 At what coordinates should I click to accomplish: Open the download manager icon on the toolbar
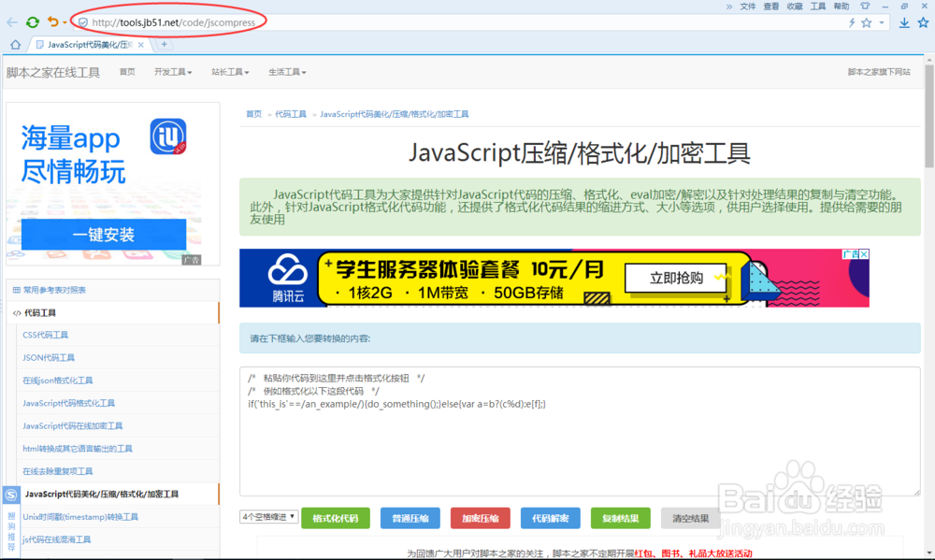click(x=905, y=22)
